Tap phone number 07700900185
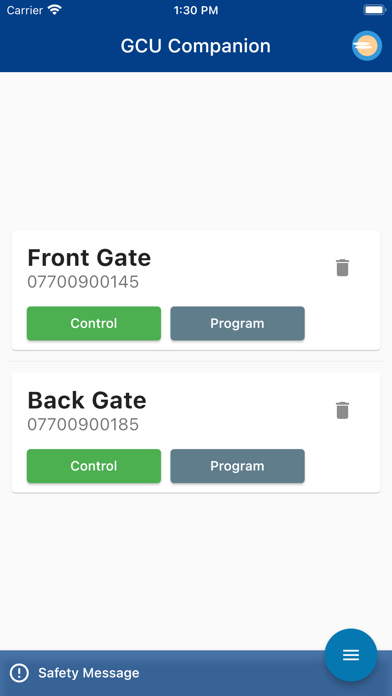Viewport: 392px width, 696px height. [x=83, y=425]
